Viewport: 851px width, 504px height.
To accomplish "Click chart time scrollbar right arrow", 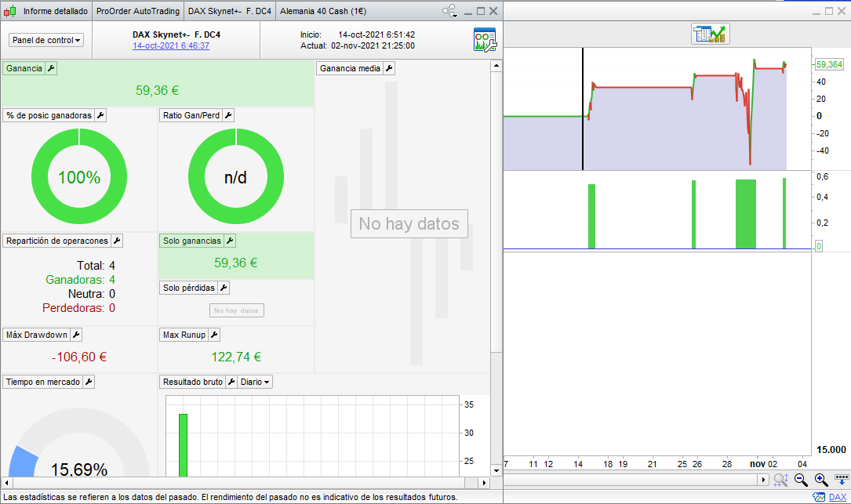I will (764, 480).
